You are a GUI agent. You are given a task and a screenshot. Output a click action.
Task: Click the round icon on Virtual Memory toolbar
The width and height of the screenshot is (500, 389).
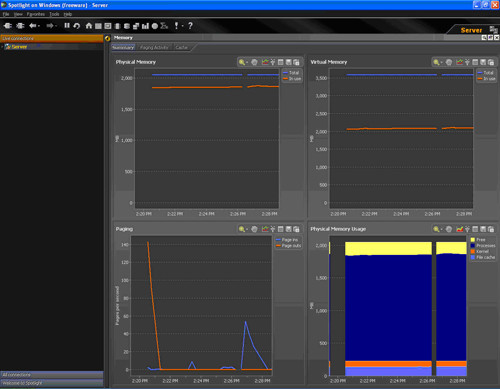tap(449, 62)
